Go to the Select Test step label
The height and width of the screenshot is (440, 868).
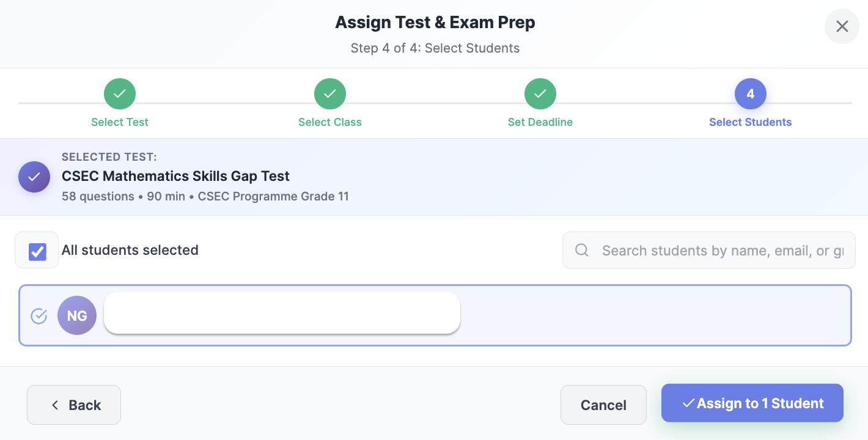click(x=120, y=122)
